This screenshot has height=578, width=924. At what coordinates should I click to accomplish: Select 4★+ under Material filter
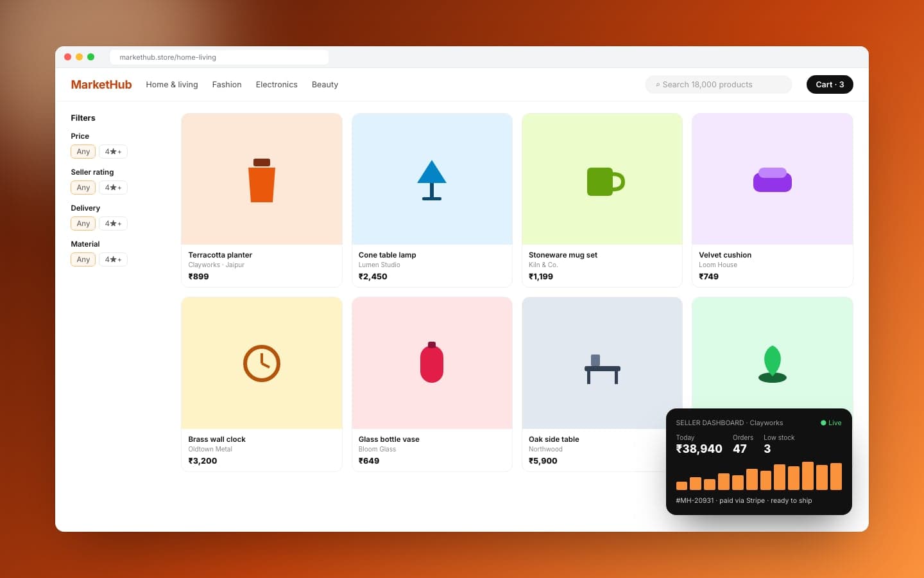point(113,259)
